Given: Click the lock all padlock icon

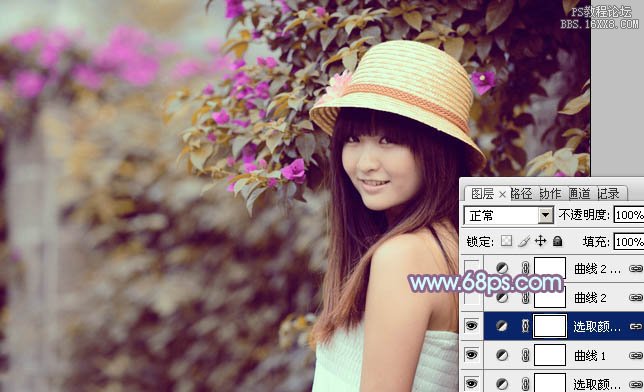Looking at the screenshot, I should click(x=557, y=241).
